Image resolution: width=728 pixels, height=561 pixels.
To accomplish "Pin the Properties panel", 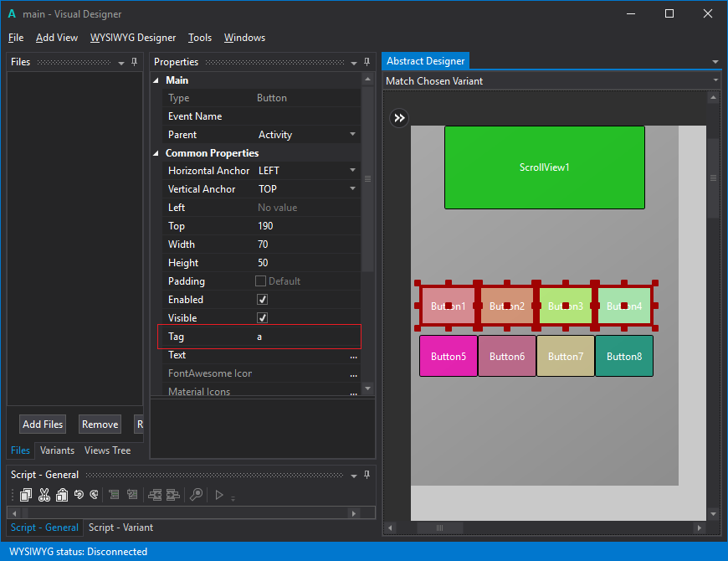I will (x=367, y=62).
